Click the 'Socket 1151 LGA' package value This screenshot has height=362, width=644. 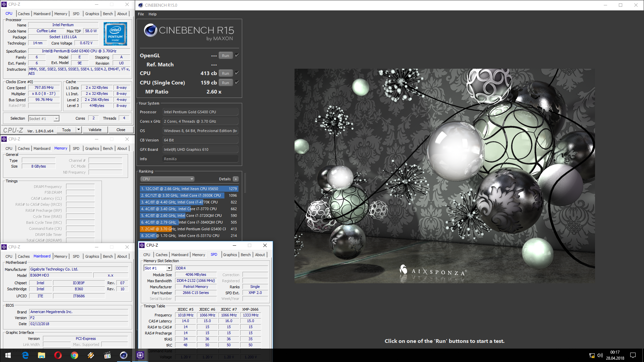(63, 37)
